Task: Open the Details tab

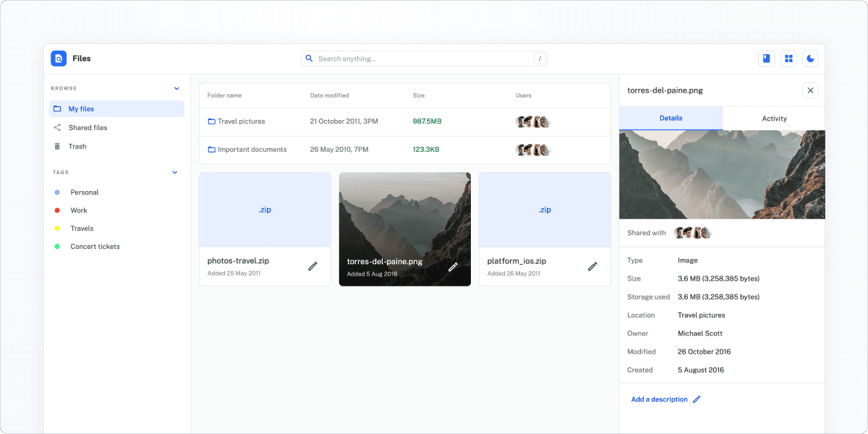Action: 671,118
